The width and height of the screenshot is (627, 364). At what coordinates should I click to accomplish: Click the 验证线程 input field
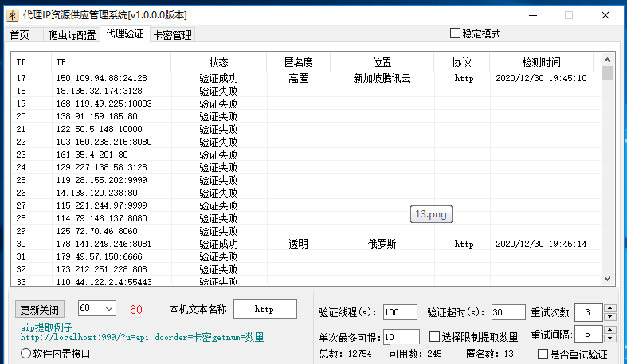(400, 312)
